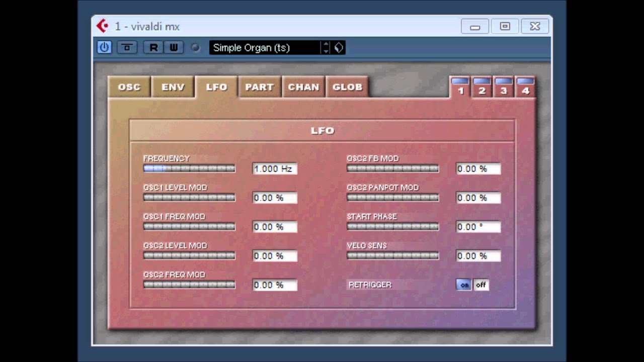Click the OSC2 PANPOT MOD percent field

[x=478, y=198]
